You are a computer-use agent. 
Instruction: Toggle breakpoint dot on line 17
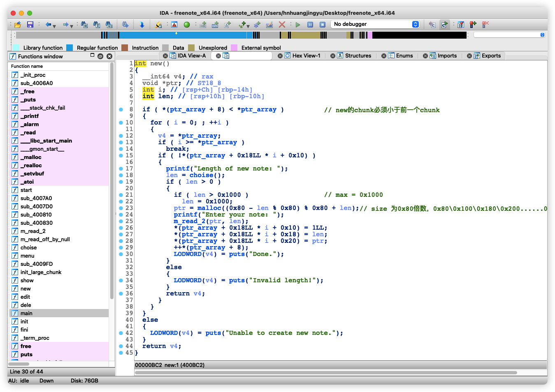(121, 169)
